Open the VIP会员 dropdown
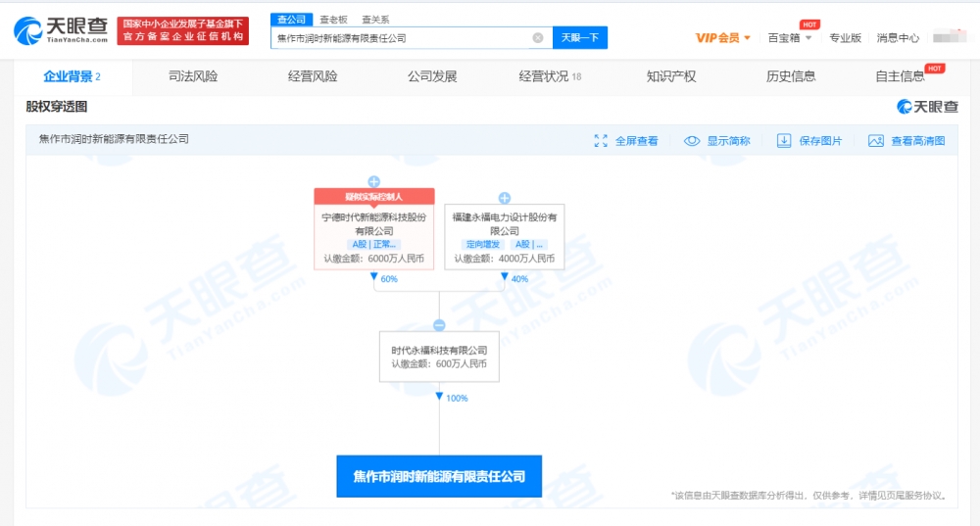 (x=723, y=38)
